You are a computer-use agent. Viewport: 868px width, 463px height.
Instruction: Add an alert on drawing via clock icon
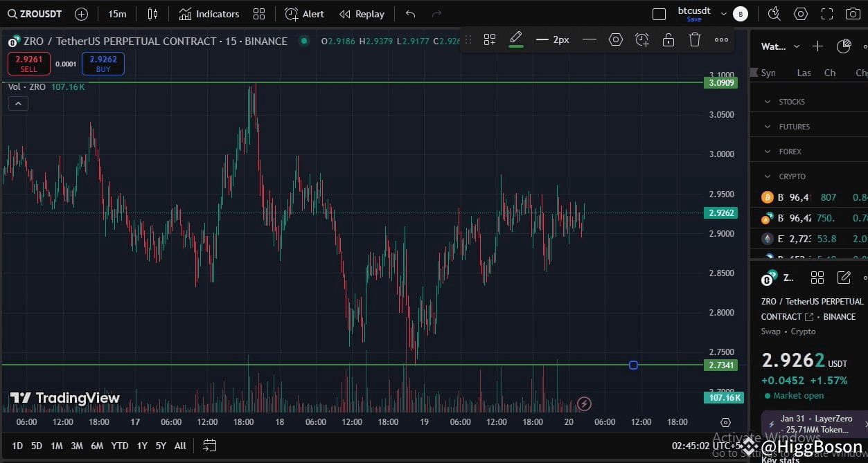pyautogui.click(x=641, y=39)
